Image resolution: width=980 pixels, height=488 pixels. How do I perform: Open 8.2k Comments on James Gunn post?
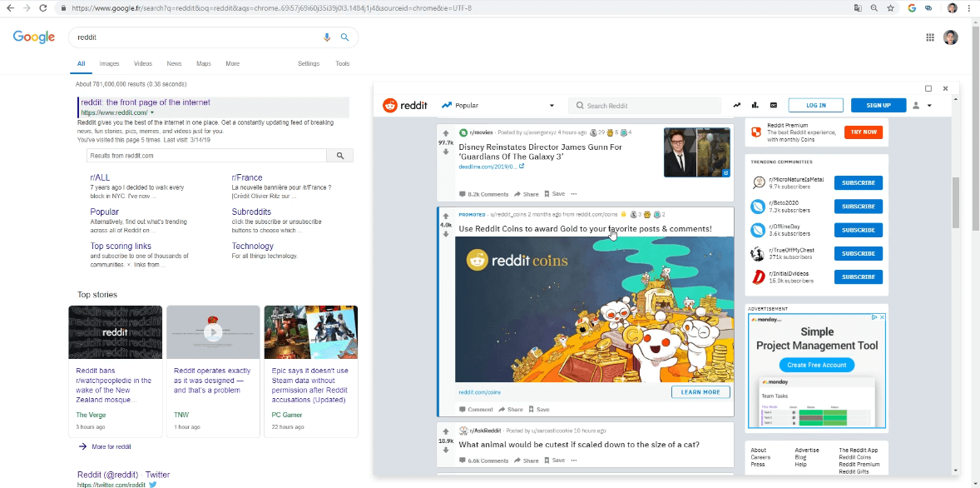coord(483,195)
